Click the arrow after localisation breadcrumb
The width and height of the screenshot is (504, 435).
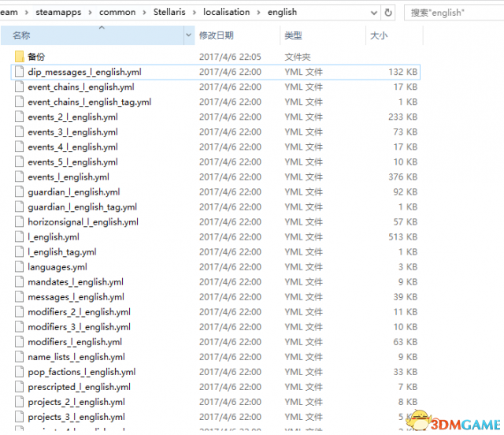259,13
